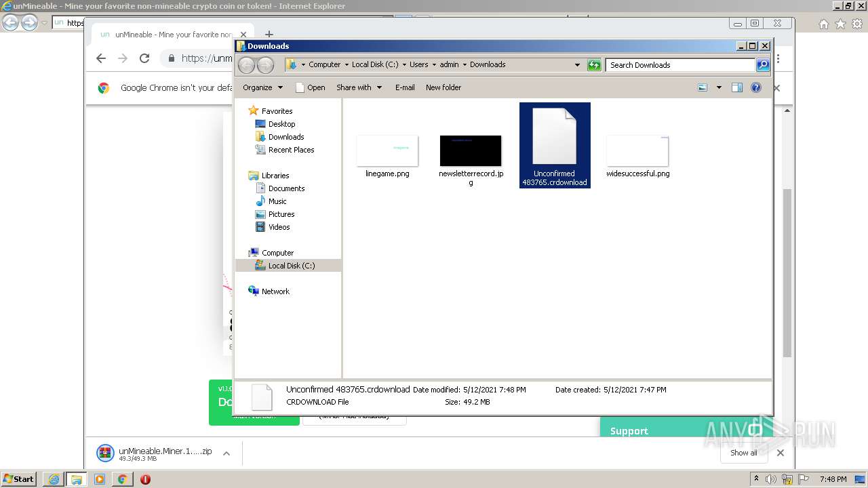
Task: Click the search magnifier icon in Downloads window
Action: pyautogui.click(x=763, y=65)
